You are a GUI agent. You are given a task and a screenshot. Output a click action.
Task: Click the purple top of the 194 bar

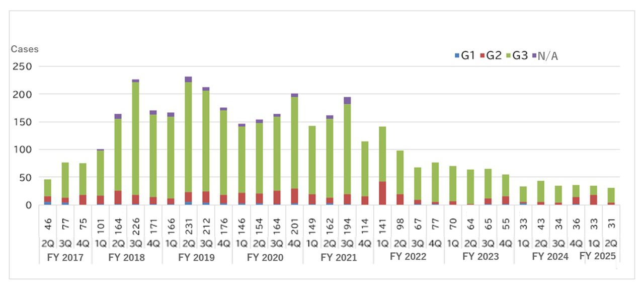[x=347, y=100]
